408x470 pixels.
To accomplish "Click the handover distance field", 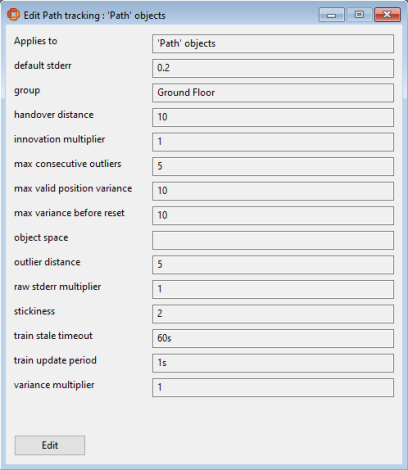I will tap(273, 117).
